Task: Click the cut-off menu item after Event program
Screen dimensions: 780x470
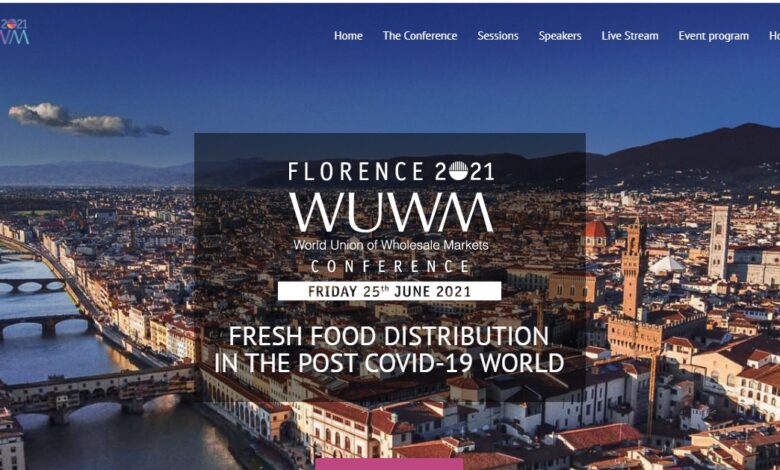Action: coord(774,36)
